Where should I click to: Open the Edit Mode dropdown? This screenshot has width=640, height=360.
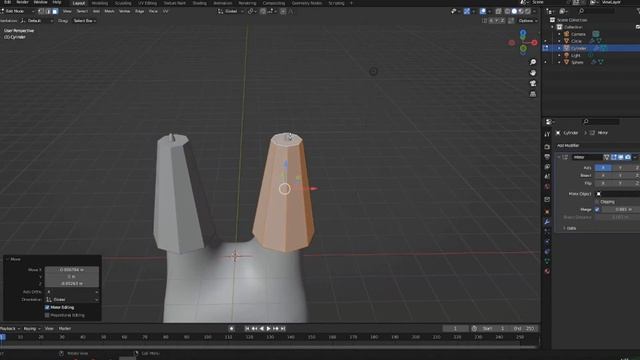tap(18, 11)
